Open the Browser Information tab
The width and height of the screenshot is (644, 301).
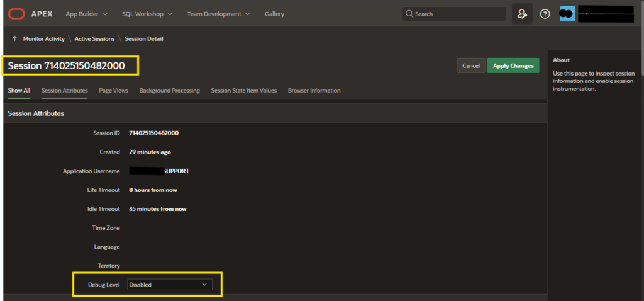[x=314, y=91]
